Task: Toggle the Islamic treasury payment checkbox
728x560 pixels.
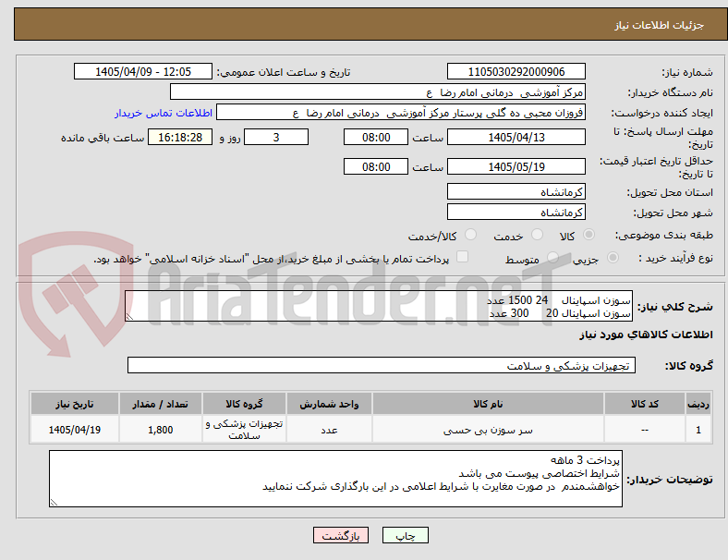Action: coord(463,257)
